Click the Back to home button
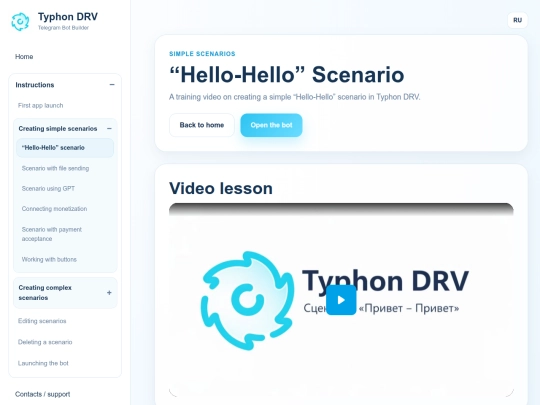 click(x=202, y=125)
